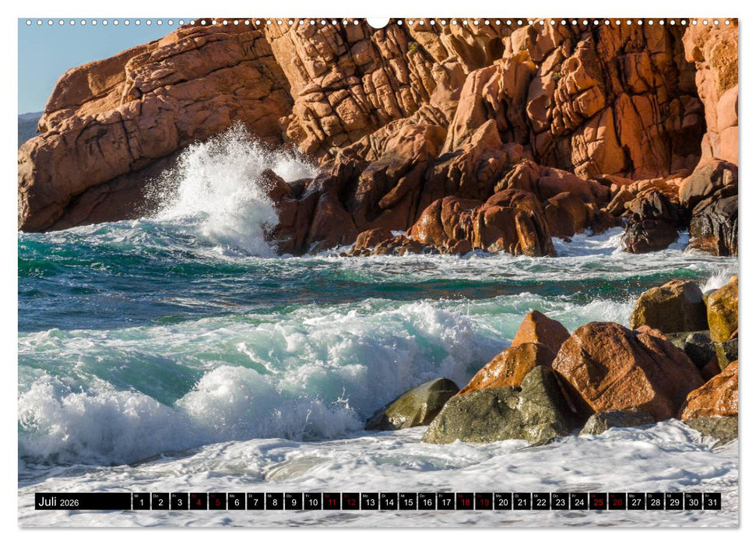The width and height of the screenshot is (756, 545).
Task: Select day 22 in the calendar strip
Action: tap(541, 501)
